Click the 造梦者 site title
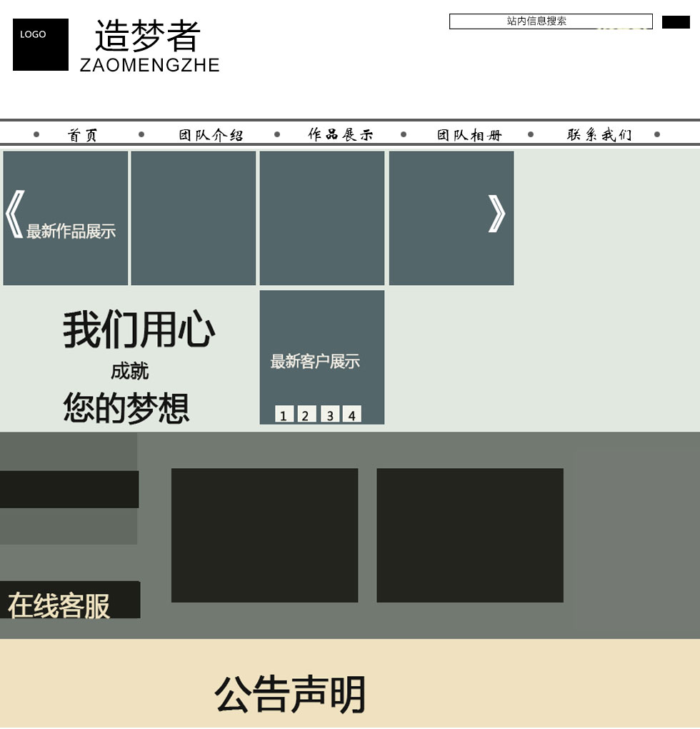 tap(148, 35)
